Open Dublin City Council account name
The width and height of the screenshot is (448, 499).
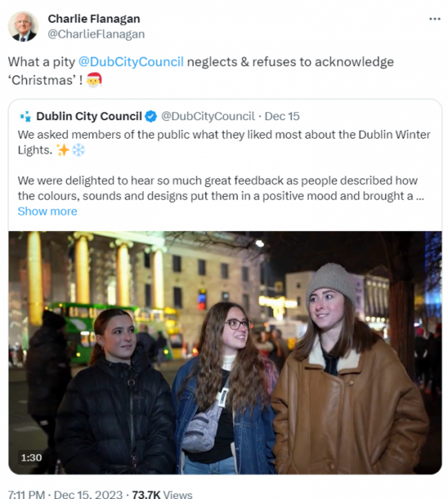coord(89,116)
